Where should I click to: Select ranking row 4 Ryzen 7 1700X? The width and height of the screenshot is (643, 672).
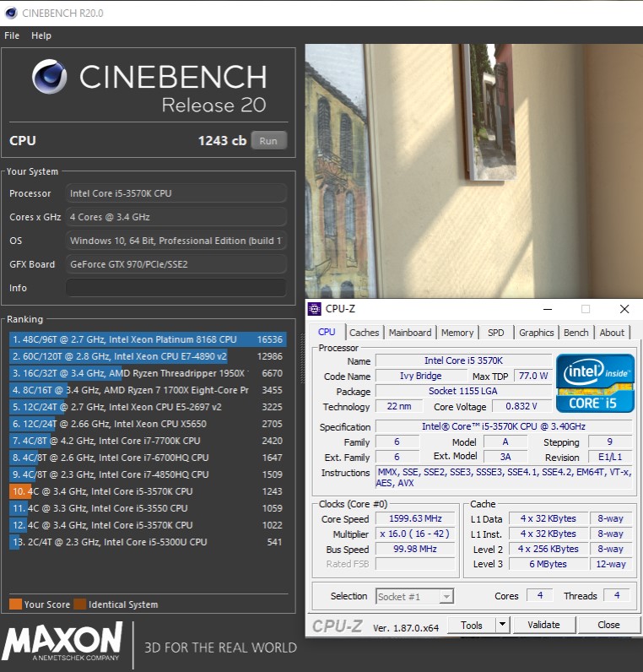[148, 390]
